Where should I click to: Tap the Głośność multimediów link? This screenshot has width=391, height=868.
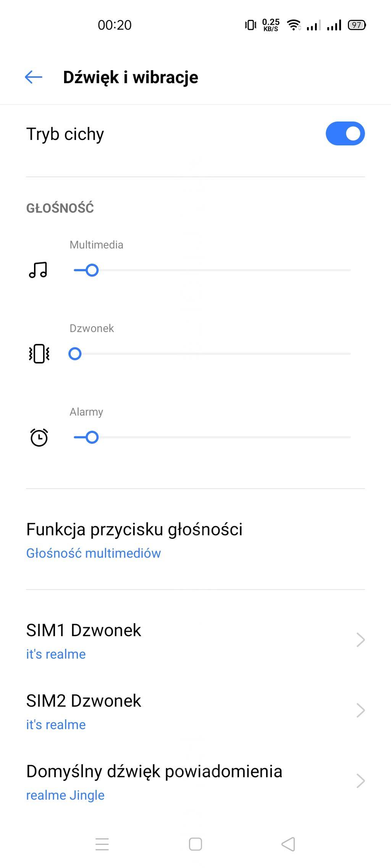[94, 553]
